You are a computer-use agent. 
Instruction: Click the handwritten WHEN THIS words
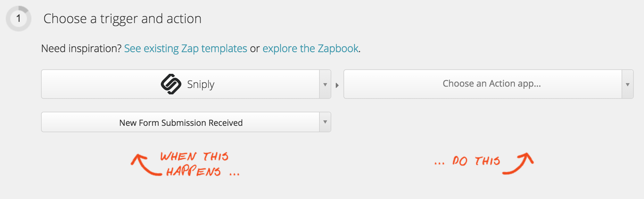pyautogui.click(x=194, y=156)
